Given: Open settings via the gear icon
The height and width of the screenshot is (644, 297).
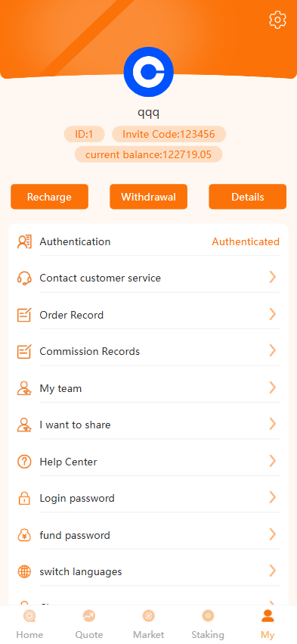Looking at the screenshot, I should point(277,20).
